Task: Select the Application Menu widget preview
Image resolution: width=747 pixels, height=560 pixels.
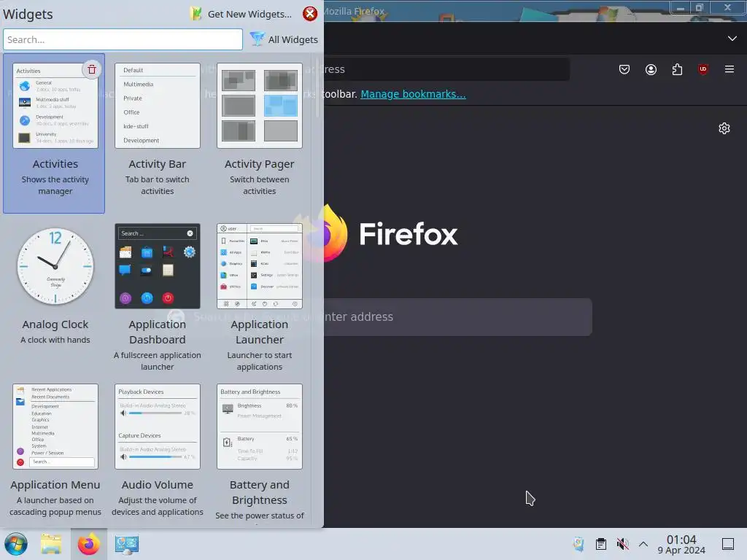Action: [55, 427]
